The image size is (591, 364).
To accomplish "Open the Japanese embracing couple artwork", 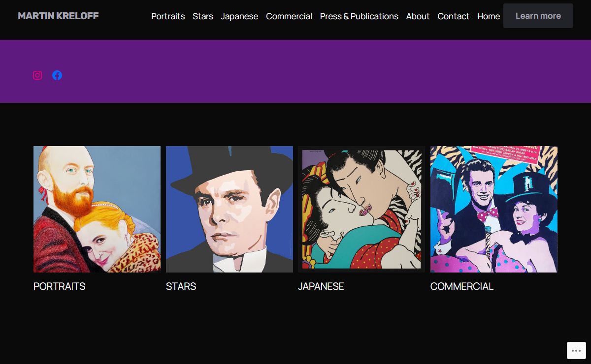I will click(x=361, y=209).
